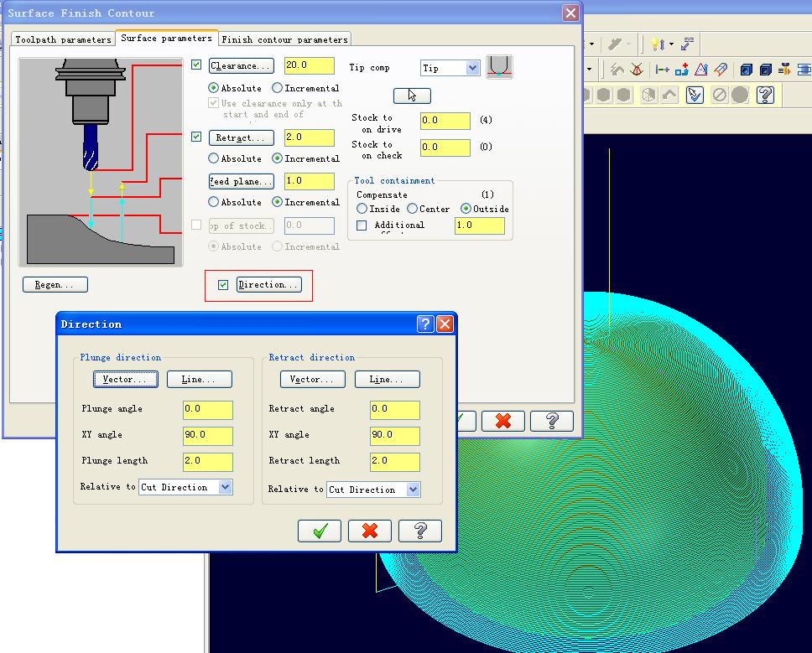Click the question mark in Direction title bar
812x653 pixels.
(425, 324)
